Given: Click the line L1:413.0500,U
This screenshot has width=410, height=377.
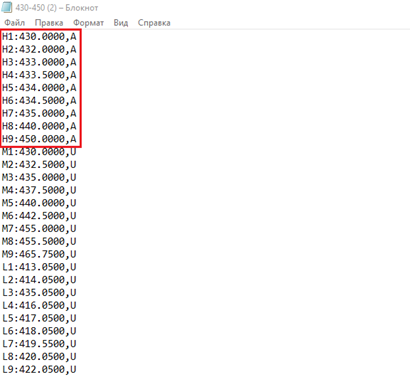Looking at the screenshot, I should [x=39, y=267].
